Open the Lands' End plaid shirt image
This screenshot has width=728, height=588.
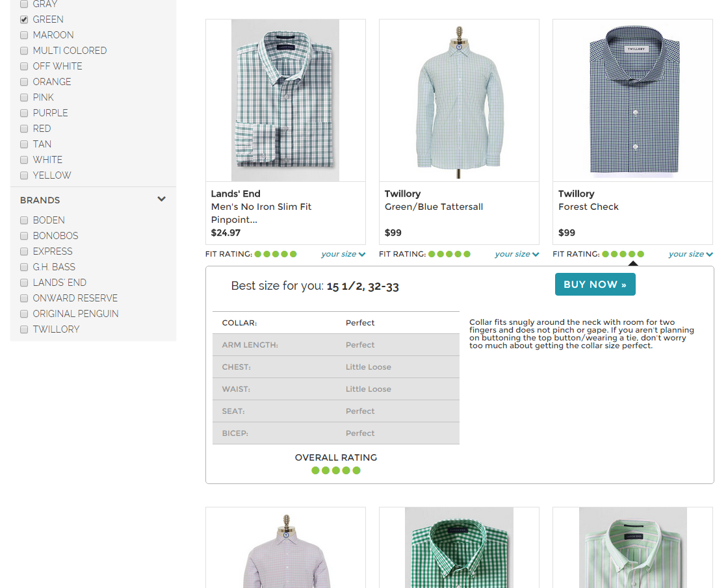(285, 101)
